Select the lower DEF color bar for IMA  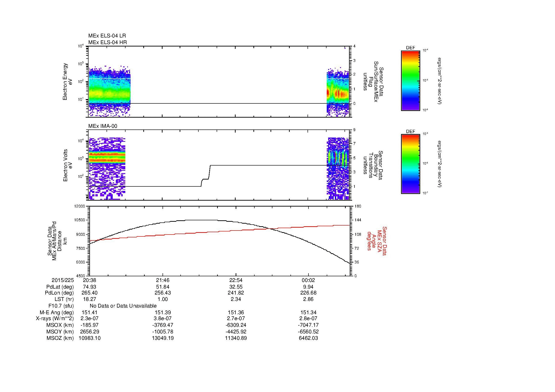410,164
